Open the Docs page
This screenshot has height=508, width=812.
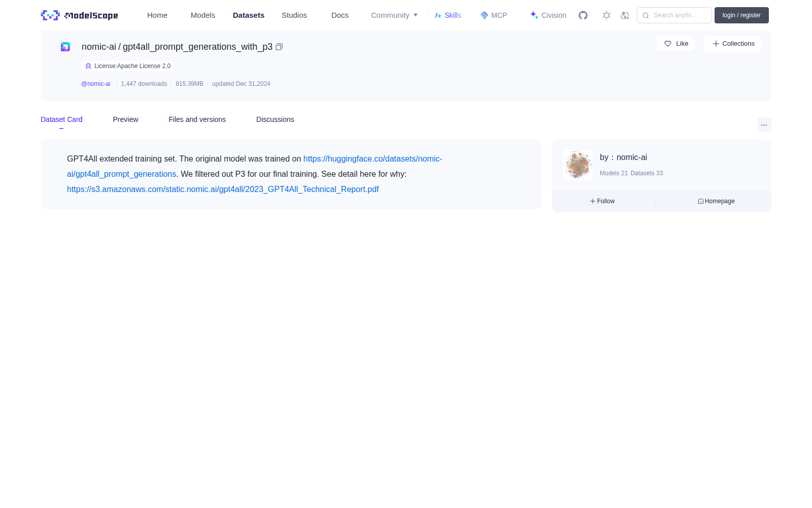coord(340,15)
